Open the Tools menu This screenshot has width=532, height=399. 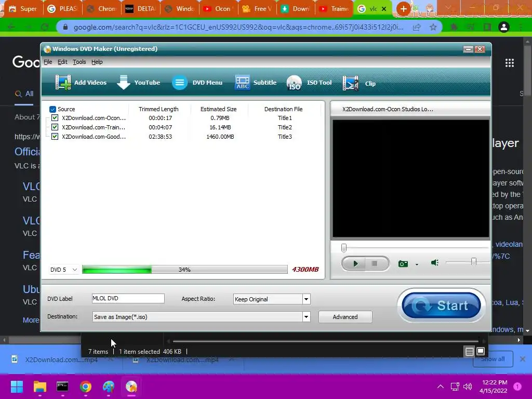(79, 62)
